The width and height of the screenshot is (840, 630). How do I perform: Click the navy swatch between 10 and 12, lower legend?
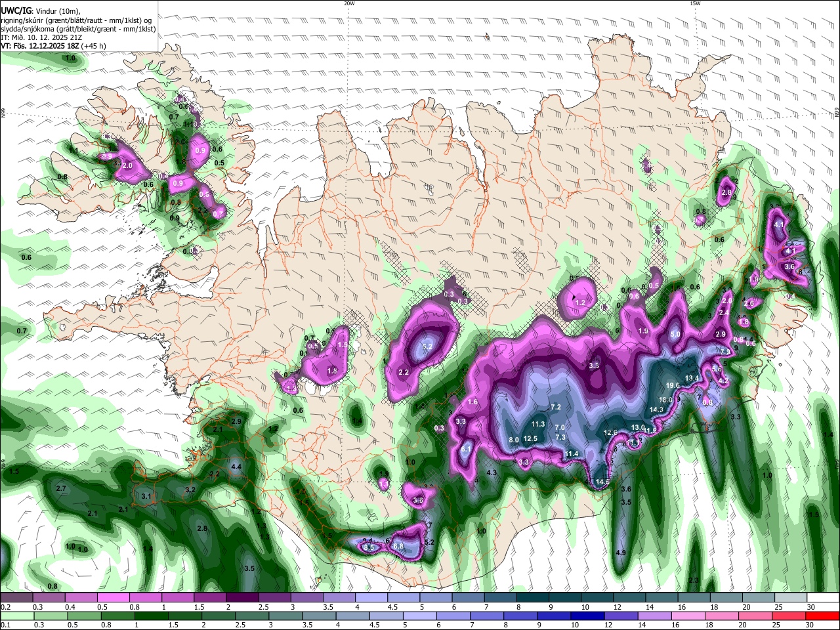(587, 616)
